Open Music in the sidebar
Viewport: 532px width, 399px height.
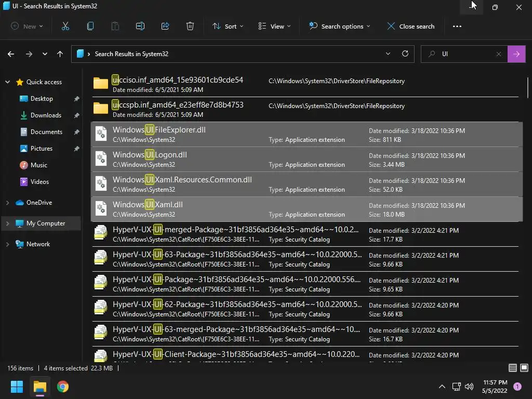click(x=38, y=165)
